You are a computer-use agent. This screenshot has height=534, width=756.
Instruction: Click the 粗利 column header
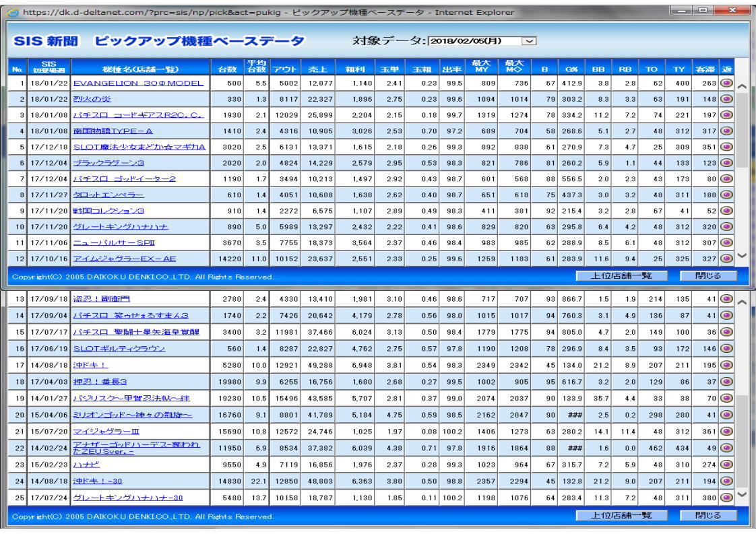(354, 67)
